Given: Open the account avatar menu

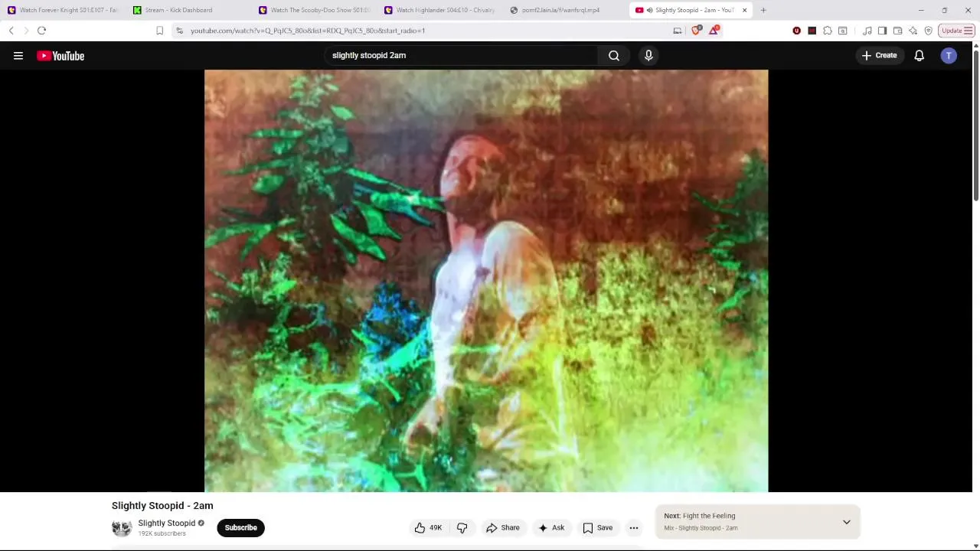Looking at the screenshot, I should coord(949,55).
